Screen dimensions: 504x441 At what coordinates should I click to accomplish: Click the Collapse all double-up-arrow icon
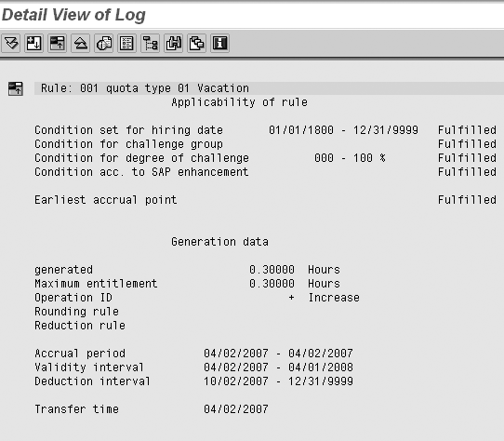click(x=80, y=43)
